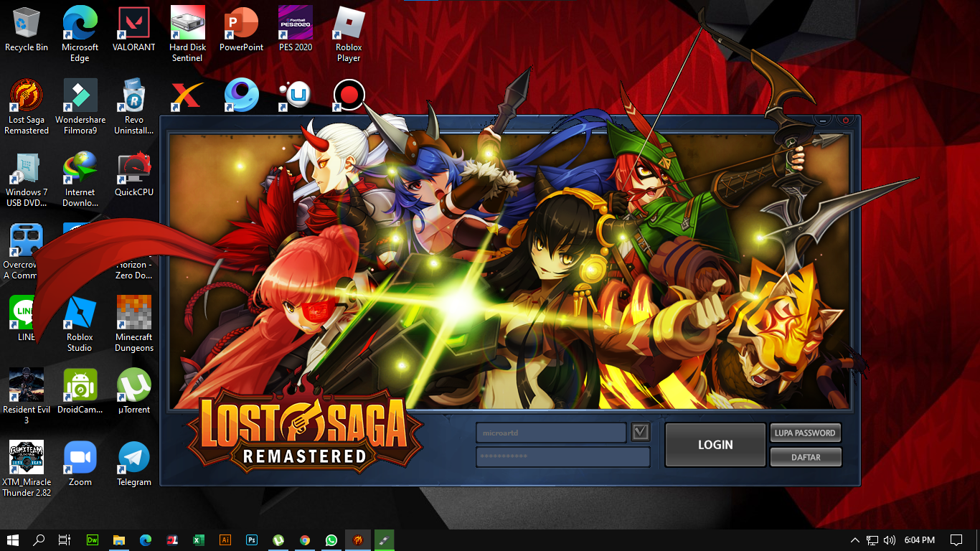Open File Explorer from the taskbar

point(119,540)
